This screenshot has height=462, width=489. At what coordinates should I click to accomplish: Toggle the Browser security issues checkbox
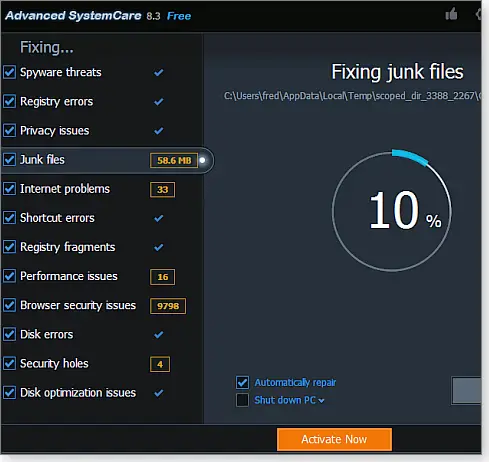pos(9,305)
